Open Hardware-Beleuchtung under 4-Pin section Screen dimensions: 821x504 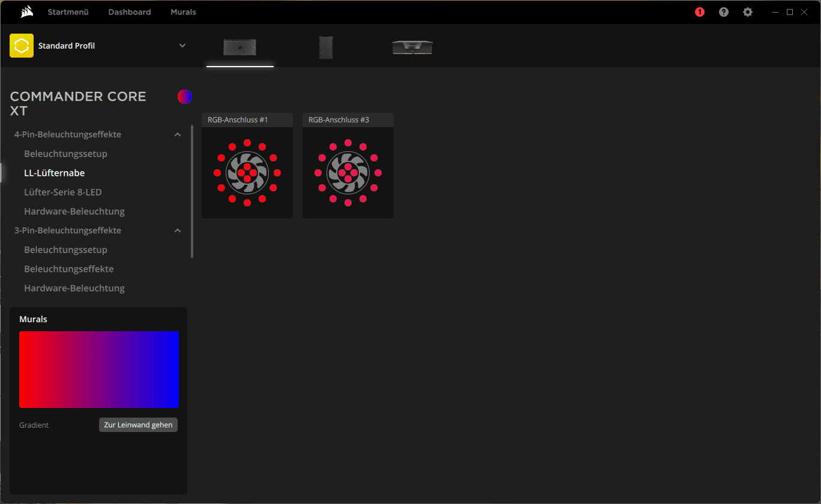(x=74, y=211)
